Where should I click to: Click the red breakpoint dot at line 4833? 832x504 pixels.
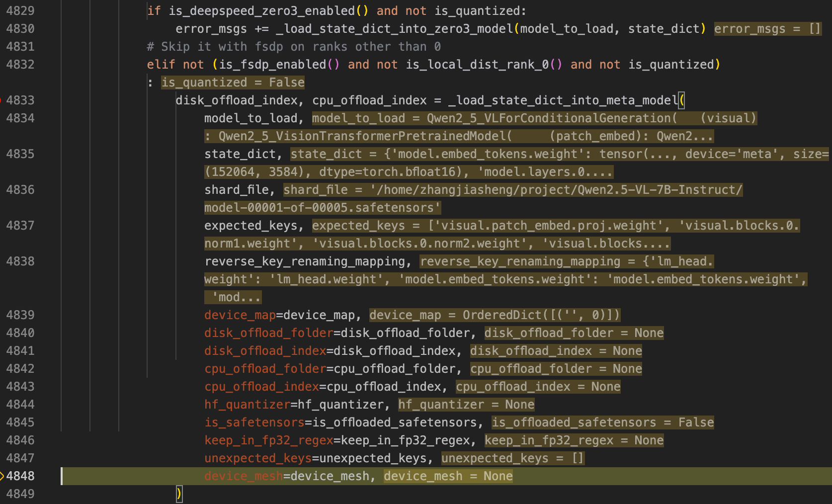[x=1, y=100]
